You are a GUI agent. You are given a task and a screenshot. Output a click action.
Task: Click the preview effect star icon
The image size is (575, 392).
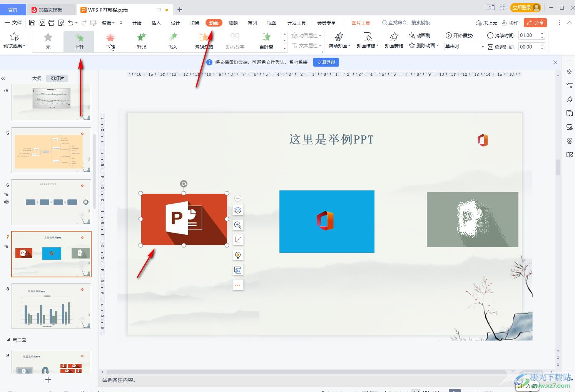[x=14, y=37]
